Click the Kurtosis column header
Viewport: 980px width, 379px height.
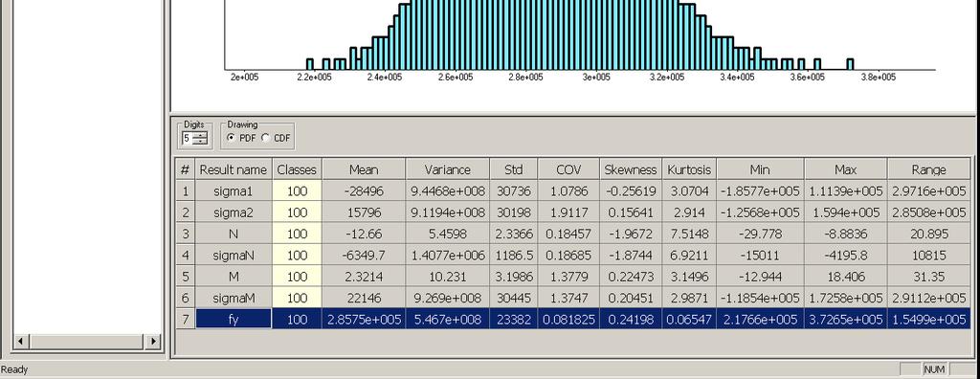pos(689,169)
